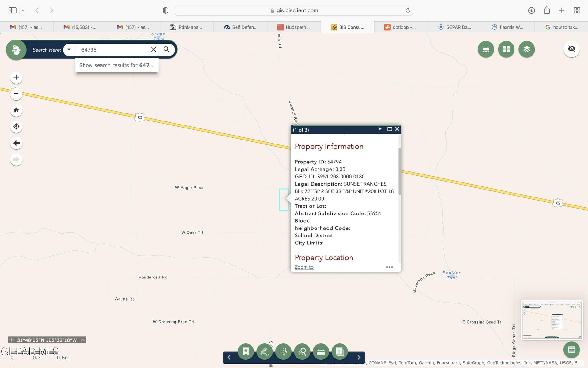The image size is (588, 368).
Task: Click the My Location target button
Action: (x=16, y=126)
